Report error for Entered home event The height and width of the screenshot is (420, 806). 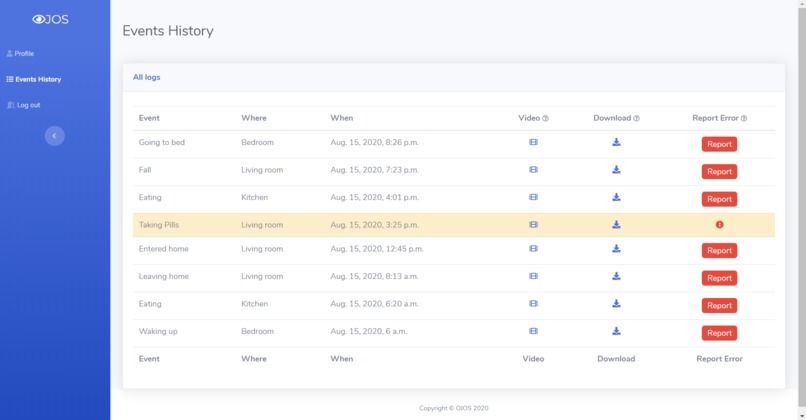coord(719,250)
